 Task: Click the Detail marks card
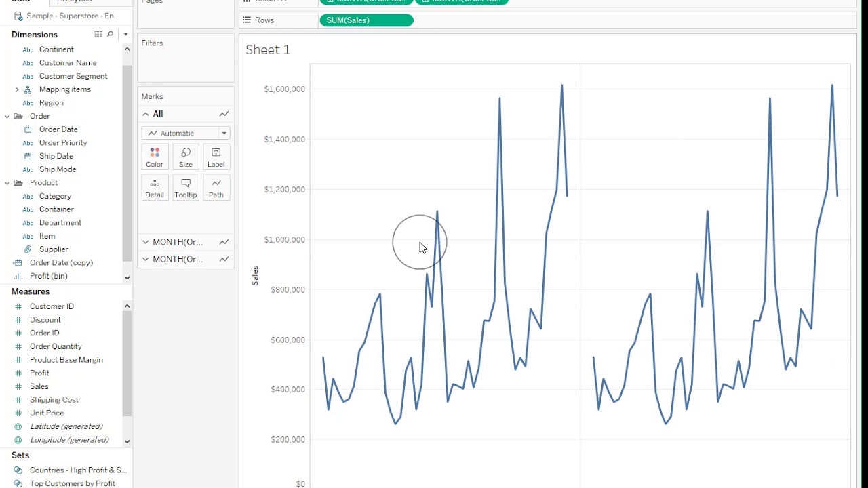155,188
